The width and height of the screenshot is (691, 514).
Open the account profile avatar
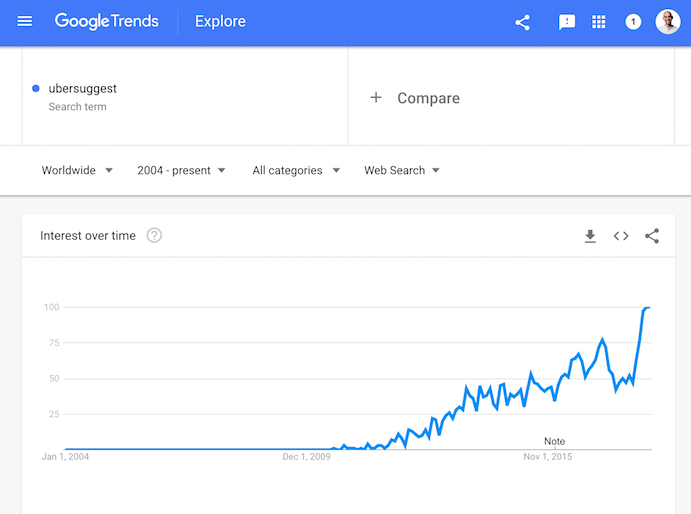tap(668, 21)
